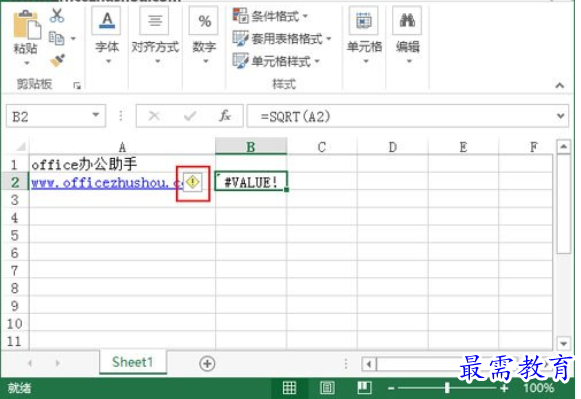Select column B header
The width and height of the screenshot is (581, 399).
tap(251, 147)
